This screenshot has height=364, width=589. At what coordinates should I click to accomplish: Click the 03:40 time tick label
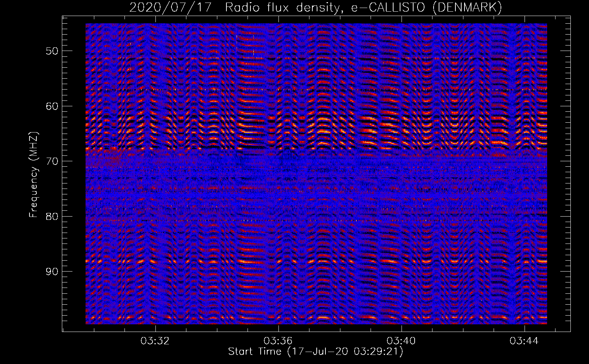pyautogui.click(x=401, y=341)
